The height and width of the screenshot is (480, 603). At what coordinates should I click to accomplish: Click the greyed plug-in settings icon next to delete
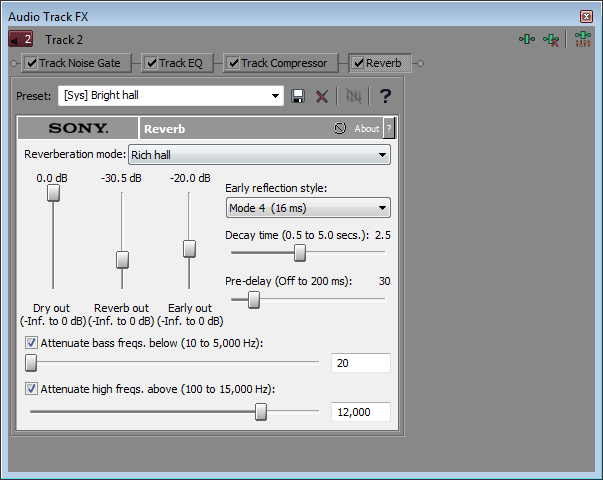click(353, 96)
